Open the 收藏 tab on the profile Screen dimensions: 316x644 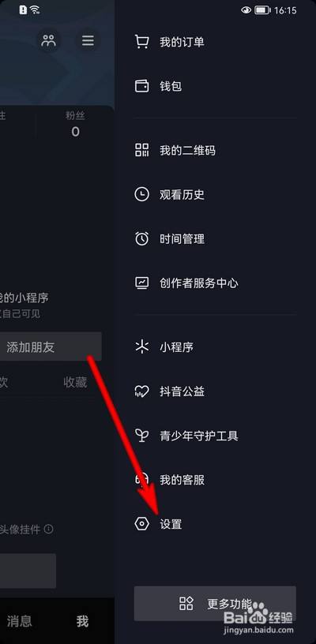[75, 382]
